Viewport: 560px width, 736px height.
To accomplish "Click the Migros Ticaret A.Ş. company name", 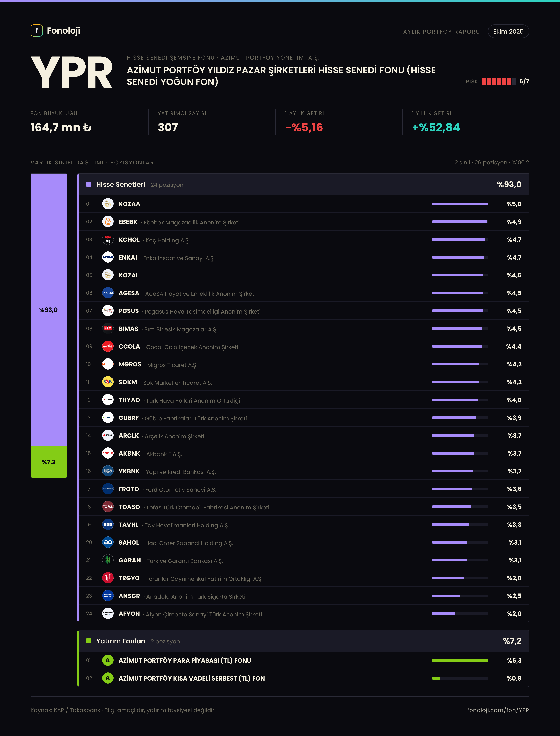I will (x=172, y=365).
